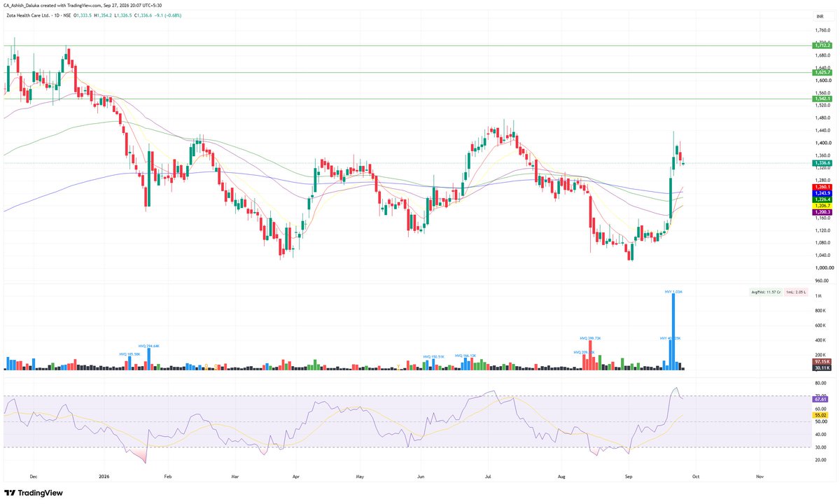The image size is (840, 504).
Task: Click the 20.00 tick on RSI axis
Action: click(820, 460)
